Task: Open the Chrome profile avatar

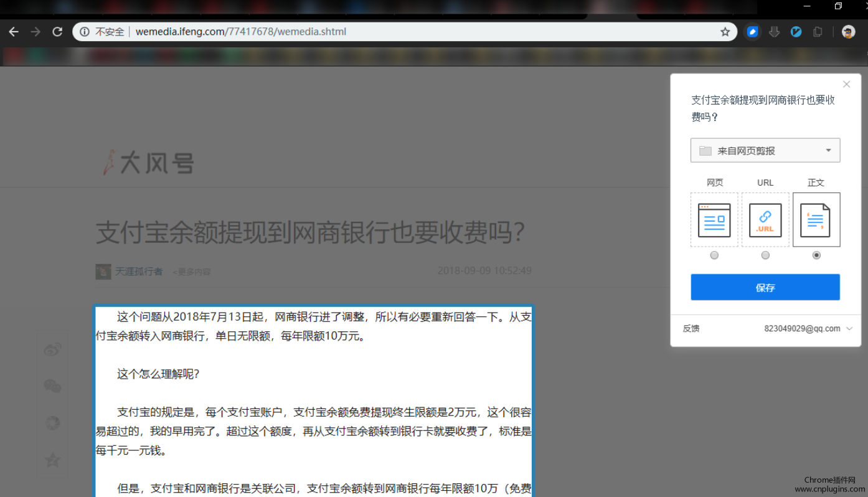Action: 848,32
